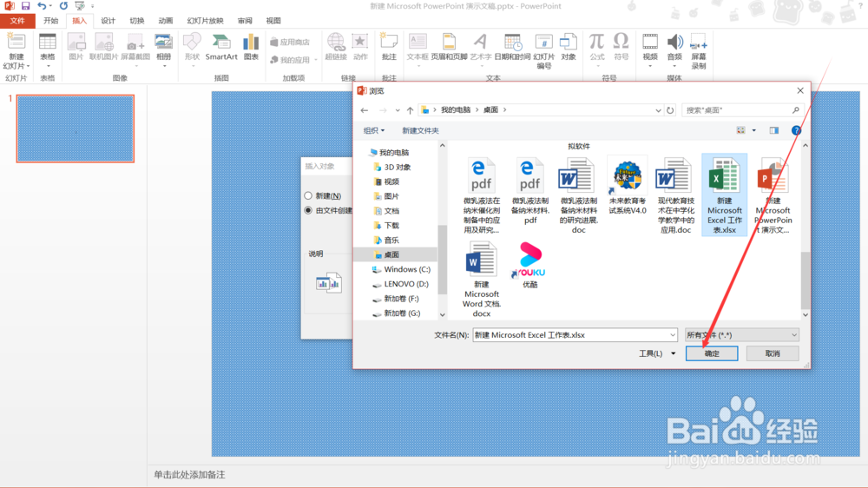Open the 组织 dropdown menu
Viewport: 868px width, 488px height.
(x=373, y=130)
